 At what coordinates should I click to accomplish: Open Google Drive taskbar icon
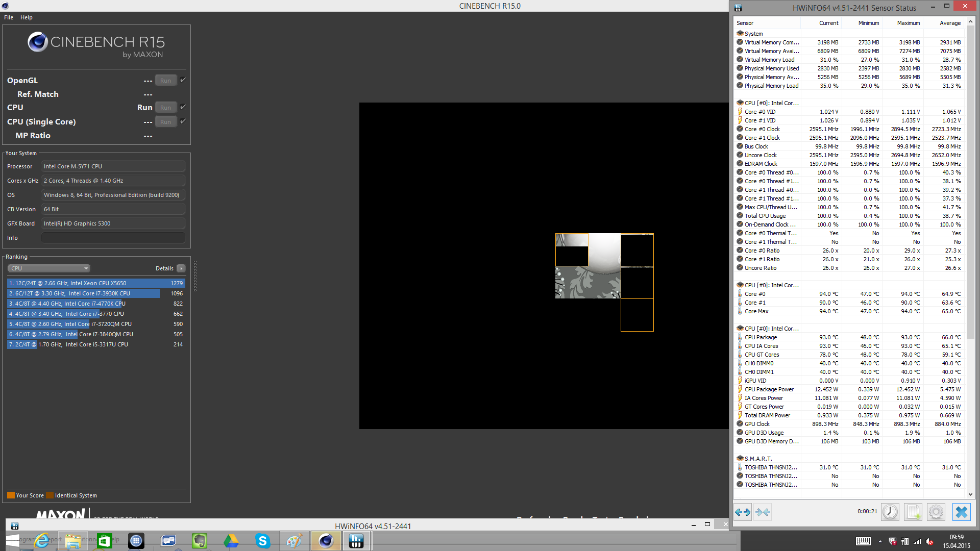click(231, 541)
